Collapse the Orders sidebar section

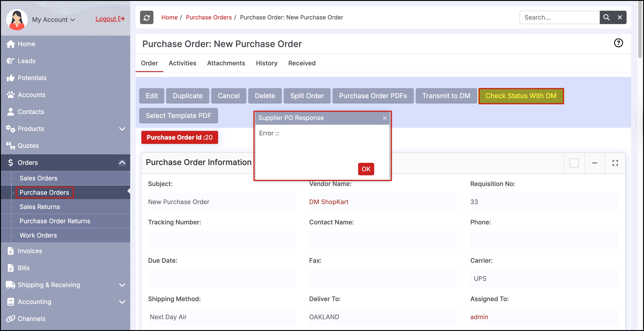point(122,163)
